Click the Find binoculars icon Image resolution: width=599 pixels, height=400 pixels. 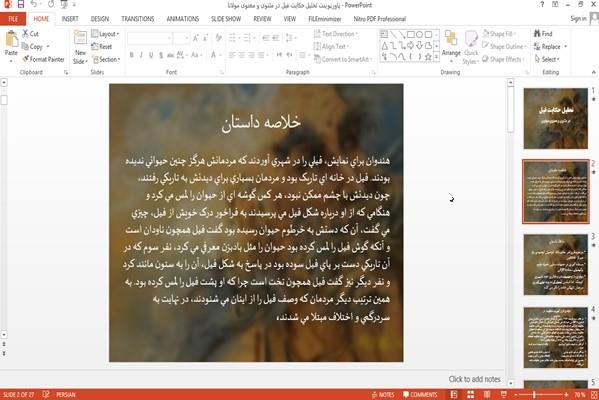[x=537, y=34]
